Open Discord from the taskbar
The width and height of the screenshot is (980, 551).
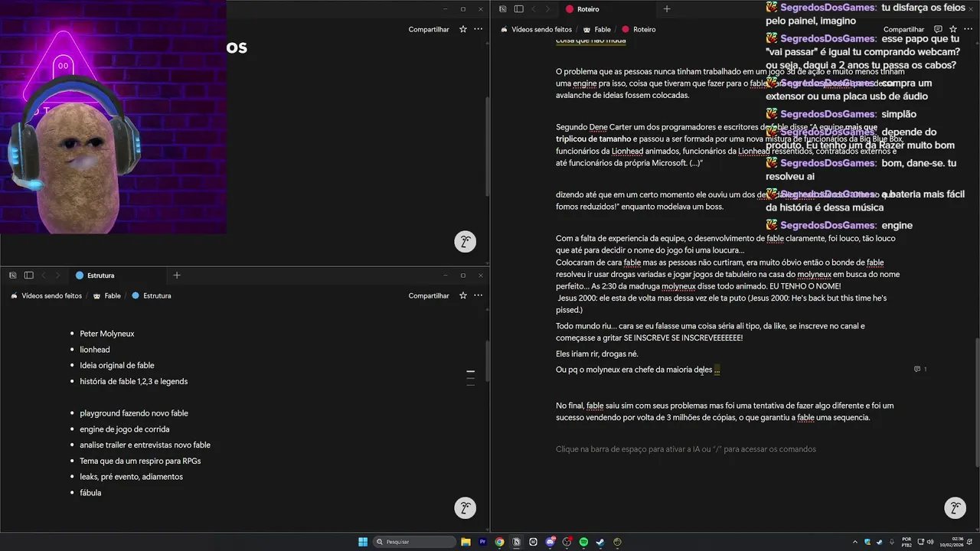tap(550, 542)
